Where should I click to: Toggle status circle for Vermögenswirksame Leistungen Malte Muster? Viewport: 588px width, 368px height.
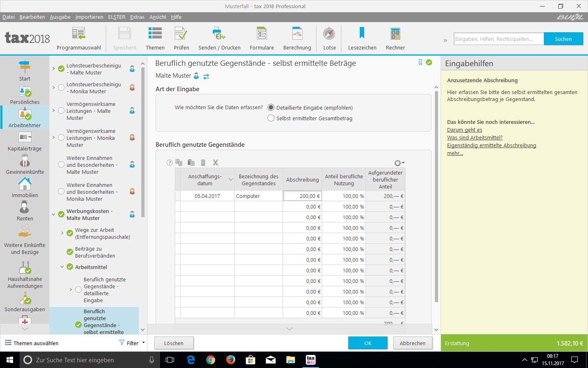click(x=61, y=110)
